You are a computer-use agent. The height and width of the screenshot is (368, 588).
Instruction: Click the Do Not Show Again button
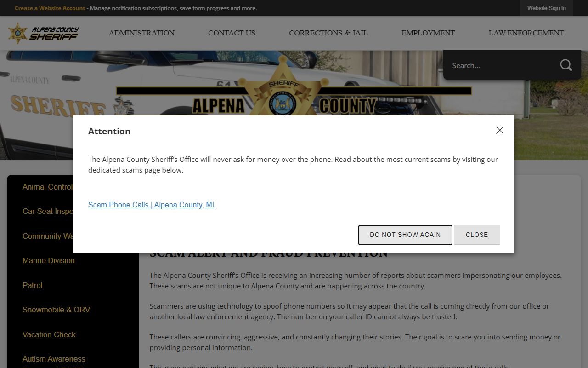405,235
